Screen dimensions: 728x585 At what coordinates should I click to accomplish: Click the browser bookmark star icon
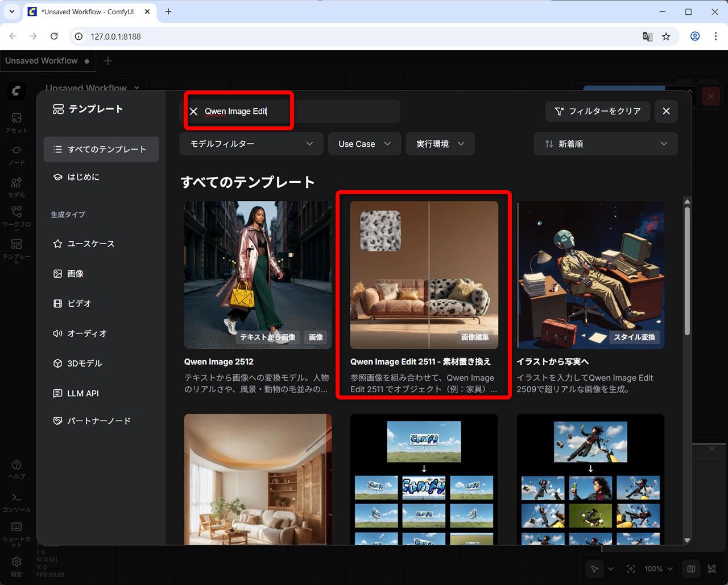click(666, 36)
